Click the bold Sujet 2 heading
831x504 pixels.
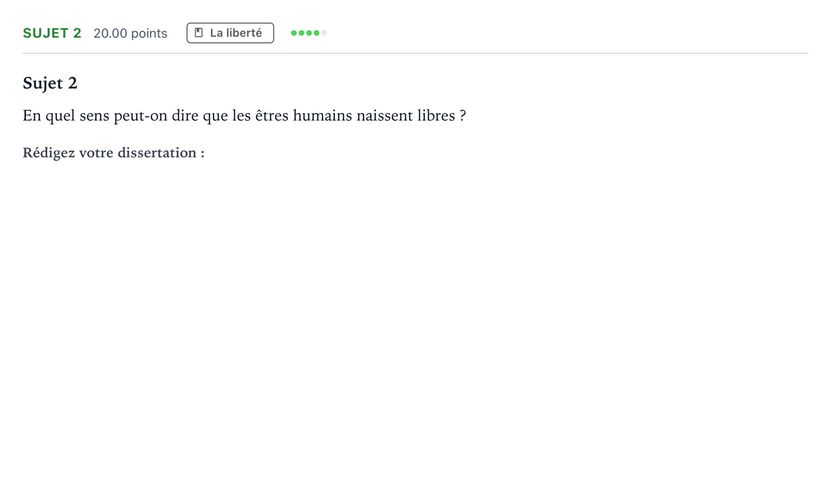50,83
